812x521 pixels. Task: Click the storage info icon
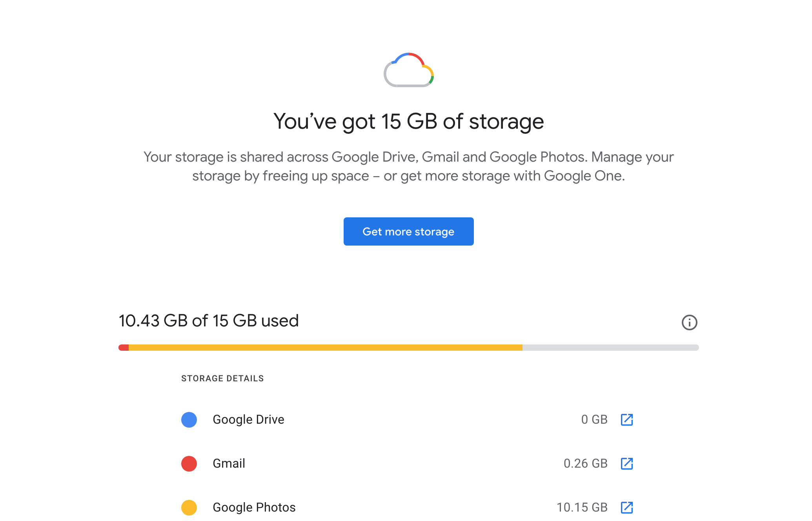pos(689,322)
